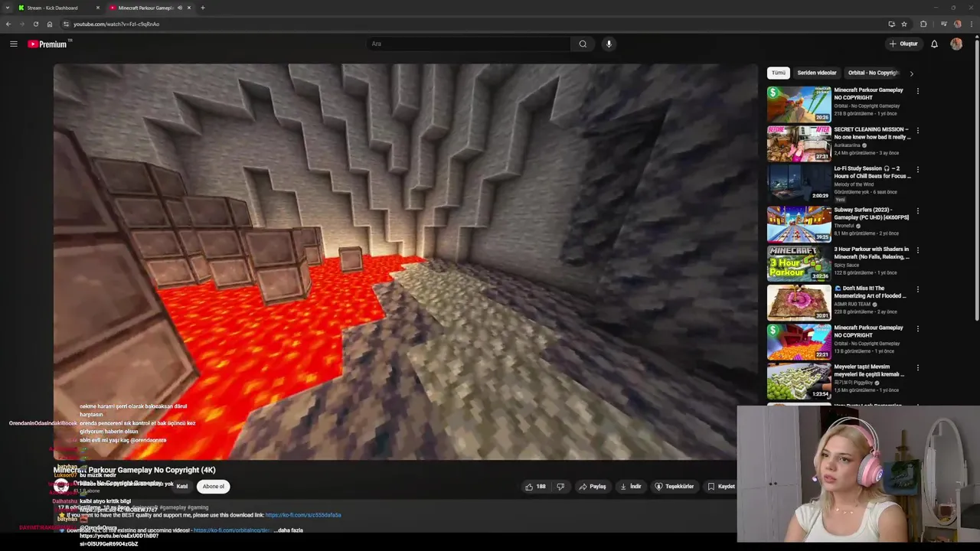Click install/cast icon in address bar
Screen dimensions: 980x551
pyautogui.click(x=891, y=24)
